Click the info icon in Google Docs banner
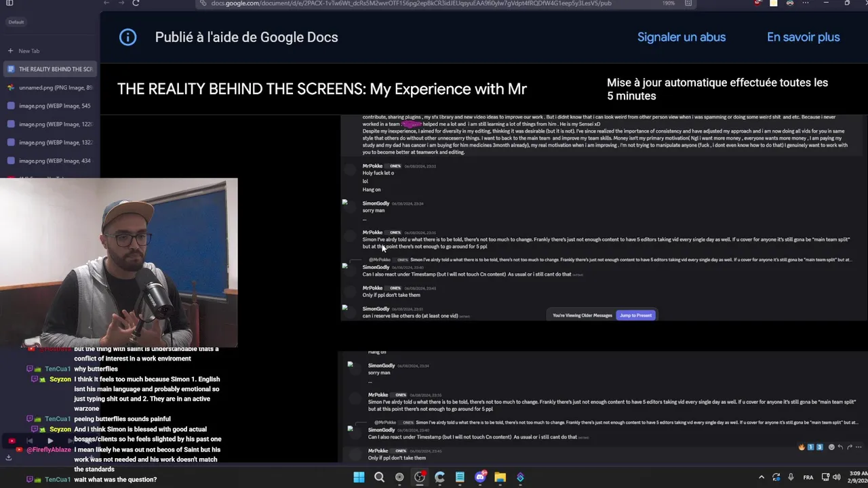Viewport: 868px width, 488px height. click(x=127, y=37)
